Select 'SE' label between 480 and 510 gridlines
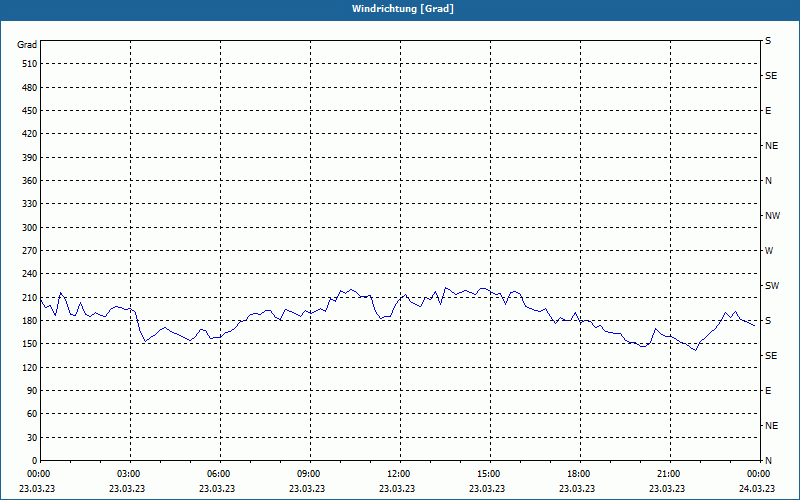 click(x=771, y=76)
